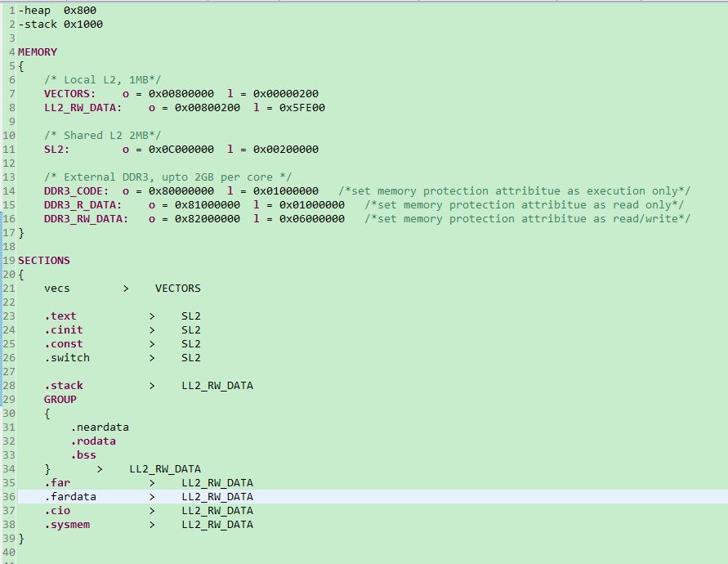
Task: Click length value 0x5FE00
Action: click(x=302, y=108)
